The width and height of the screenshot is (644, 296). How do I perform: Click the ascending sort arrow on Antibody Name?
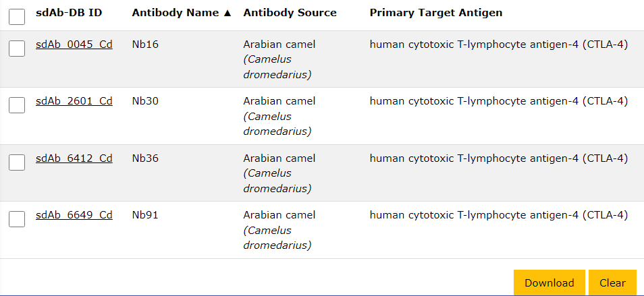coord(227,13)
